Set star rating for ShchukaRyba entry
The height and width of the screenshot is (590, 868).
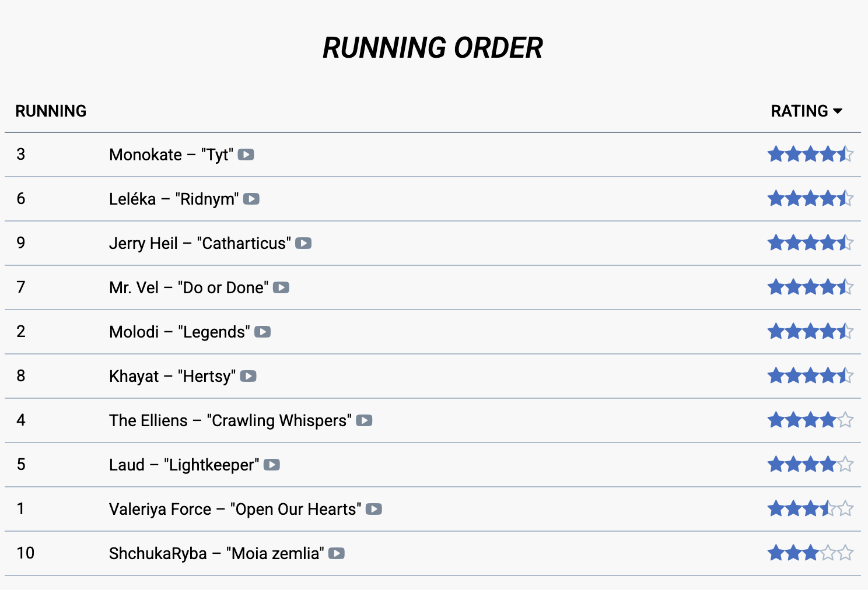click(x=810, y=553)
